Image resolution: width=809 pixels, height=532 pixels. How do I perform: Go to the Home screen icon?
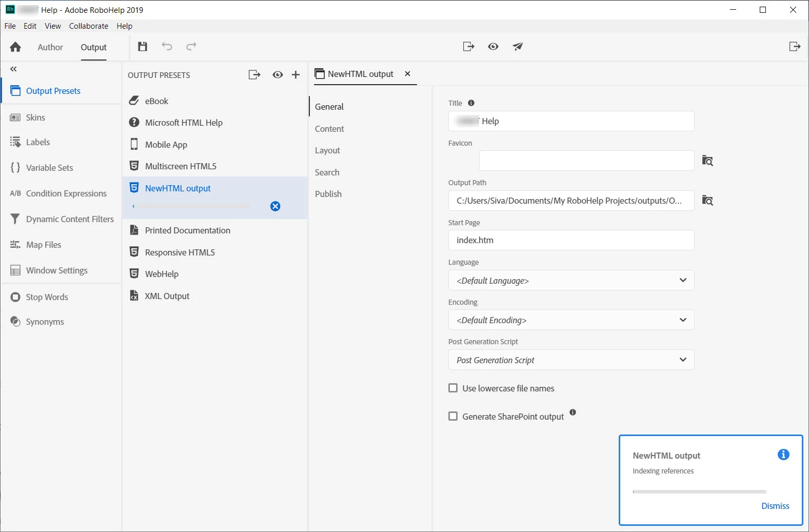coord(15,47)
